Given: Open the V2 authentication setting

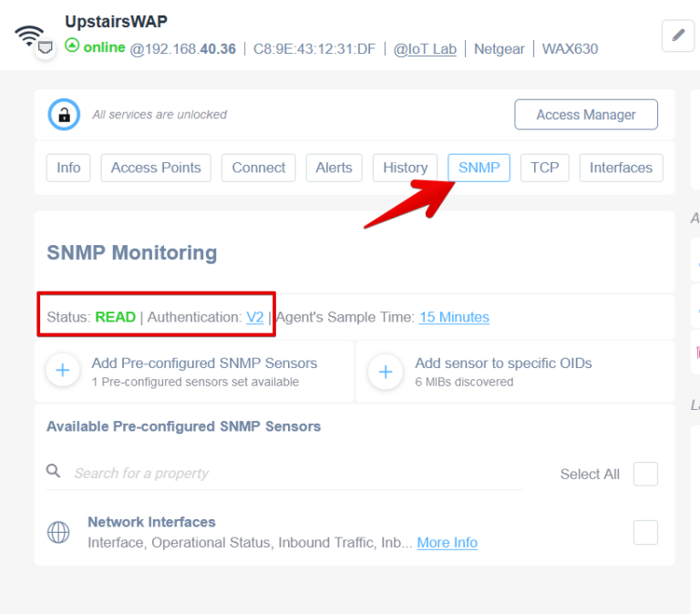Looking at the screenshot, I should tap(254, 317).
